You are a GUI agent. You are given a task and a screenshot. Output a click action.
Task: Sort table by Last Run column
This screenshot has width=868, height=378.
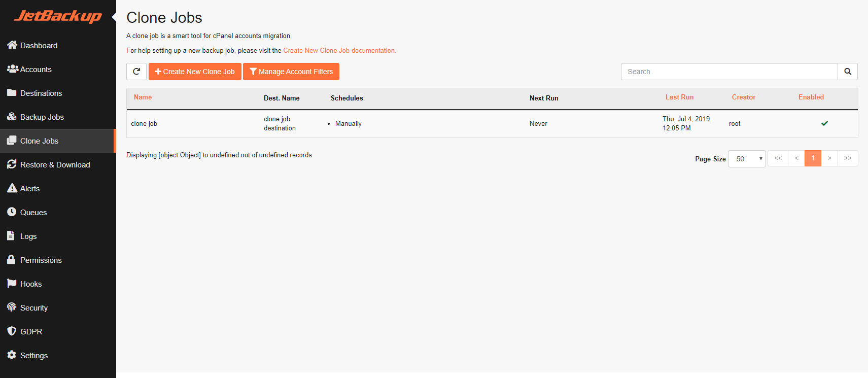679,97
